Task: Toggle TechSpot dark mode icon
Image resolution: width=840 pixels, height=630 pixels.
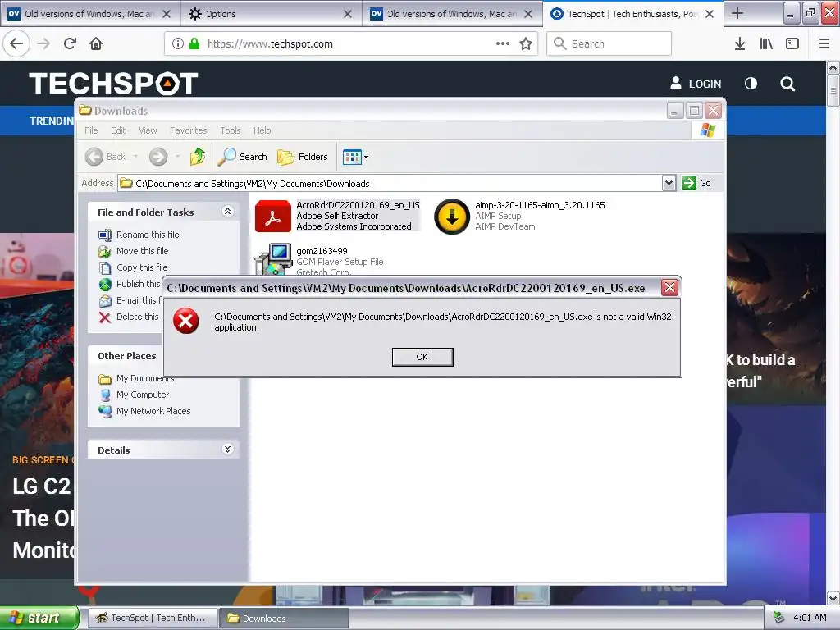Action: (751, 84)
